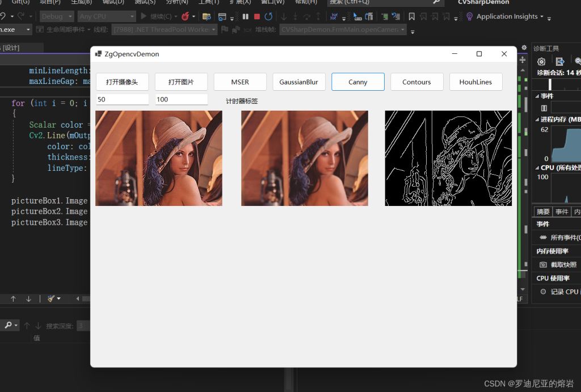Click the indent lines icon in the toolbar

[x=385, y=16]
